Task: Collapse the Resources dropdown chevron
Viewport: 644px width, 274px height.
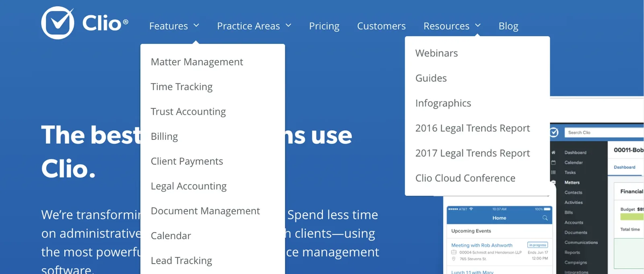Action: tap(478, 25)
